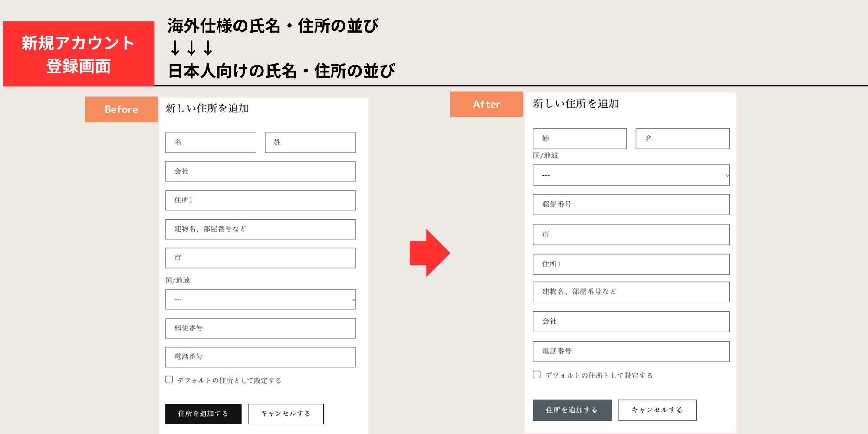This screenshot has width=868, height=434.
Task: Select the 名 input in the After form
Action: (x=682, y=138)
